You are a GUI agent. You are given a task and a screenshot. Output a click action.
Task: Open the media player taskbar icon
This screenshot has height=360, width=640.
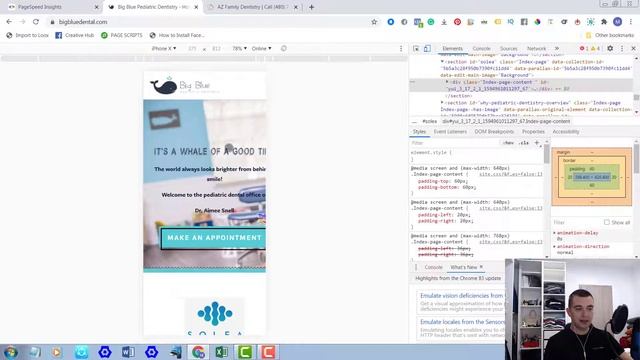pyautogui.click(x=58, y=352)
